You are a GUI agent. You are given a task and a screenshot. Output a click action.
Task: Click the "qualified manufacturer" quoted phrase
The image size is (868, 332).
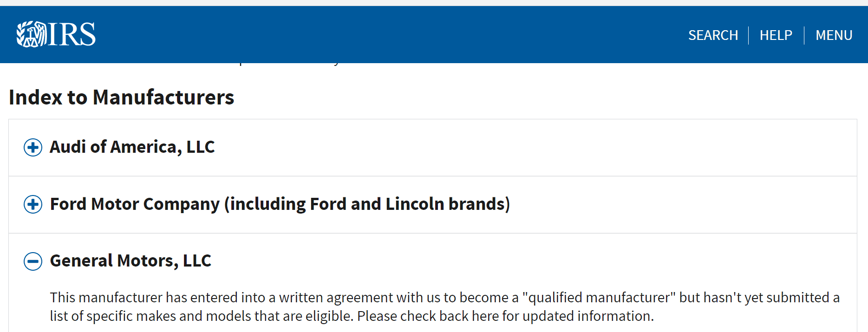599,298
